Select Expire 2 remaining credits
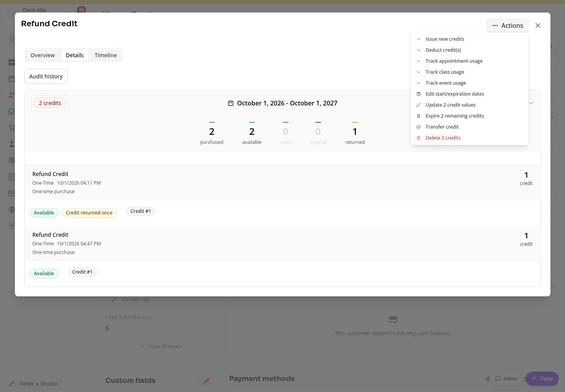 tap(469, 116)
